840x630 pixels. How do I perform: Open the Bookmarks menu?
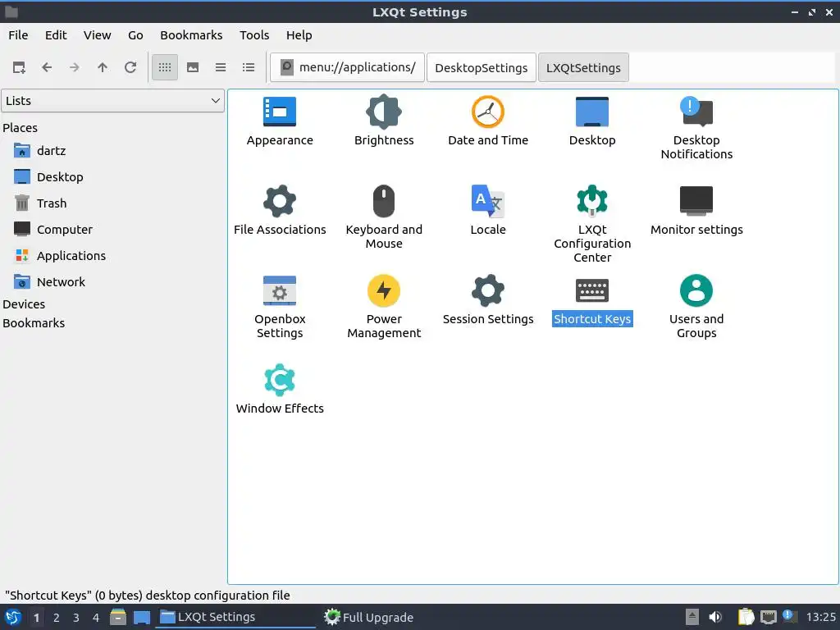tap(191, 35)
